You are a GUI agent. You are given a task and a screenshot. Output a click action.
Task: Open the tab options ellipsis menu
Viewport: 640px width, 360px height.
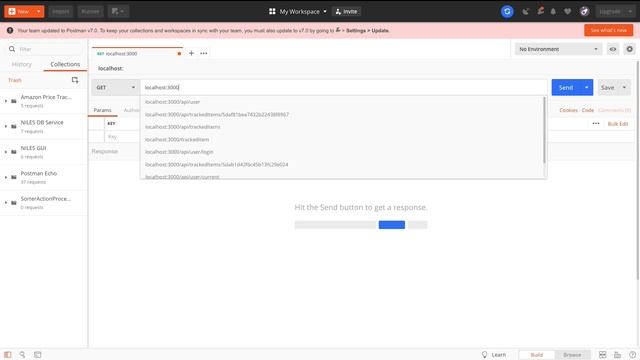[204, 53]
